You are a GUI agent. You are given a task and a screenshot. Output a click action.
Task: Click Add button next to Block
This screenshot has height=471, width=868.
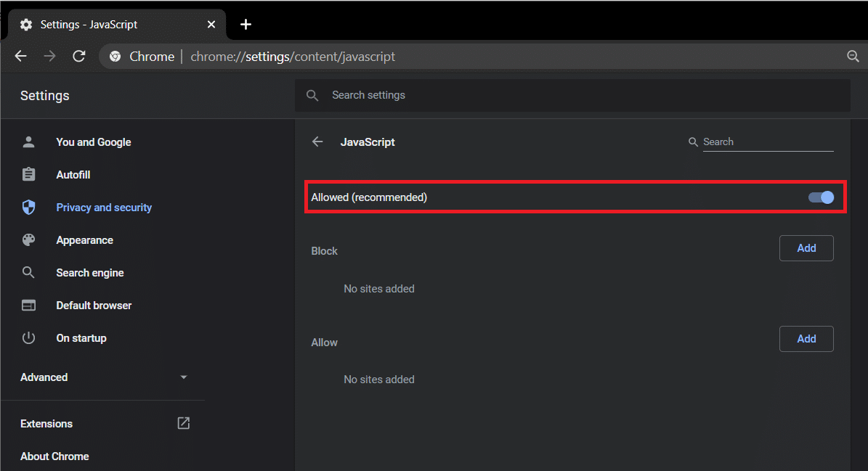click(x=806, y=247)
